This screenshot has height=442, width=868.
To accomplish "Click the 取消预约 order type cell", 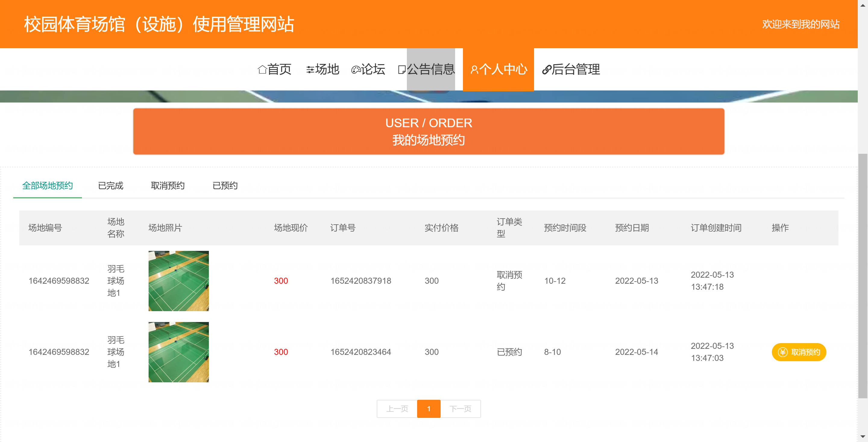I will 509,281.
